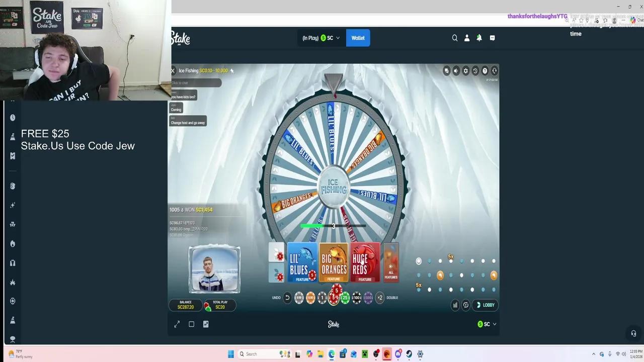644x362 pixels.
Task: Select the 1 value chip
Action: (x=322, y=298)
